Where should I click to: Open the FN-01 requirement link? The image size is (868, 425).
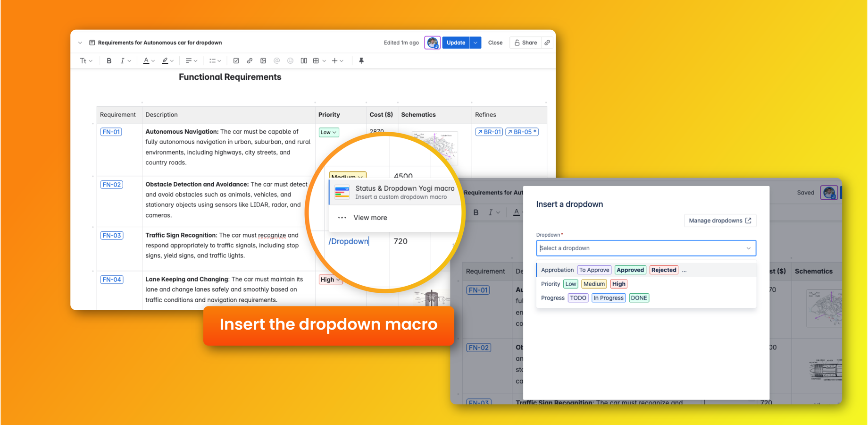(x=111, y=132)
